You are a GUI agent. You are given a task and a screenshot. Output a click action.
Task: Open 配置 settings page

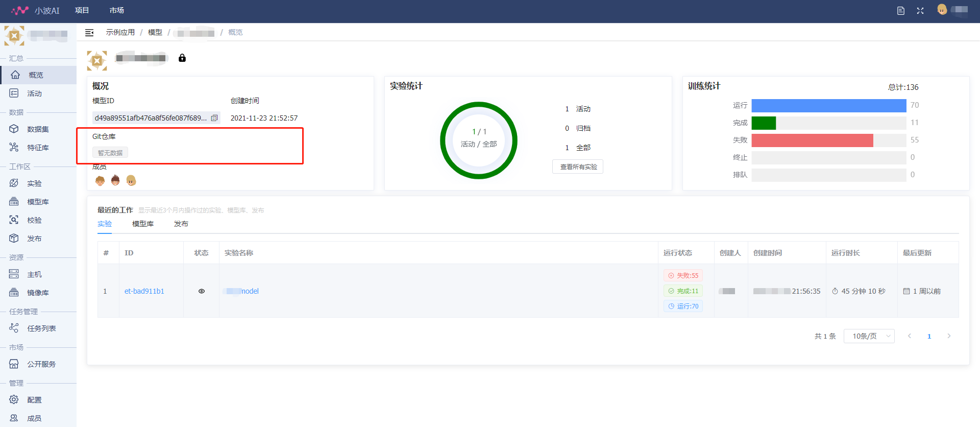38,400
